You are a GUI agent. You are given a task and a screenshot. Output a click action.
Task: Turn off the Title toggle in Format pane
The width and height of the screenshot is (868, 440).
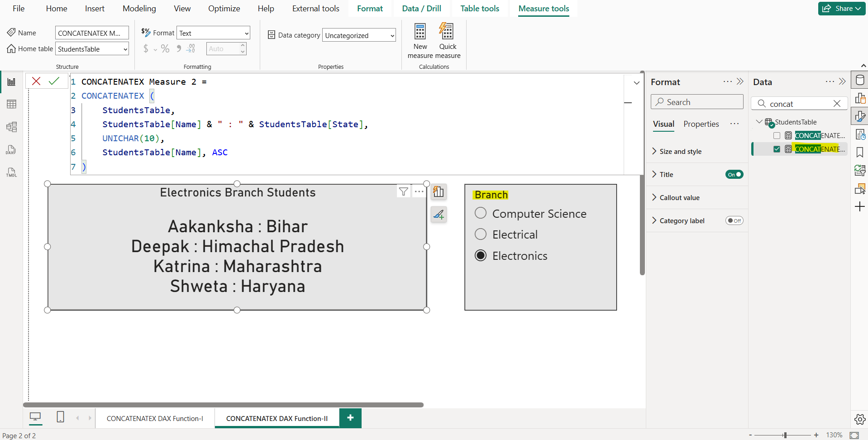pos(734,174)
